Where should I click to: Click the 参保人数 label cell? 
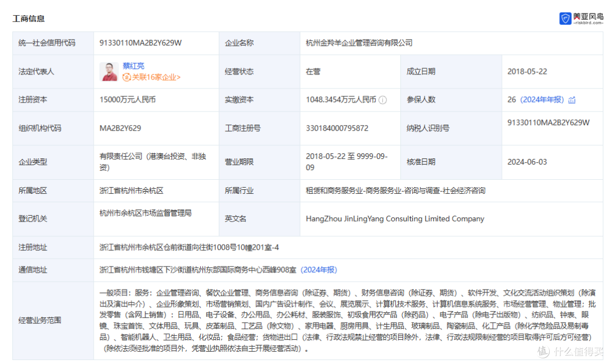click(x=451, y=100)
